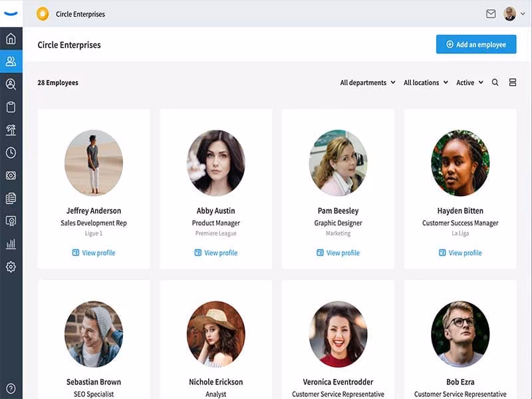Click the name Pam Beesley
Screen dimensions: 532x399
click(338, 211)
